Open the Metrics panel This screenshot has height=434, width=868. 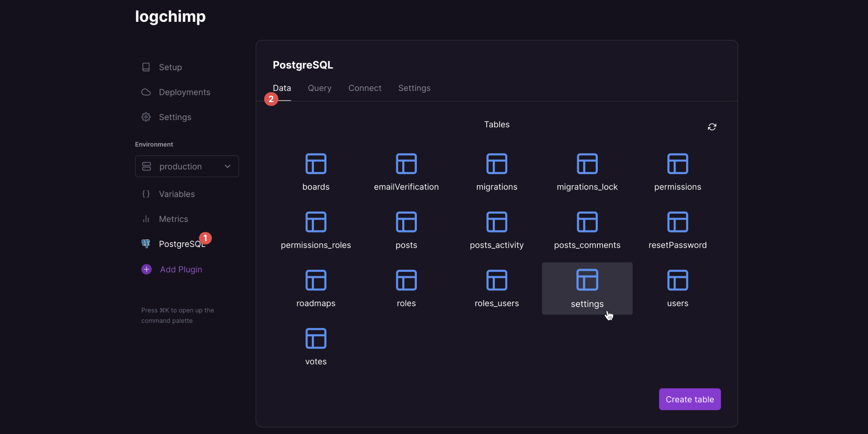coord(174,219)
